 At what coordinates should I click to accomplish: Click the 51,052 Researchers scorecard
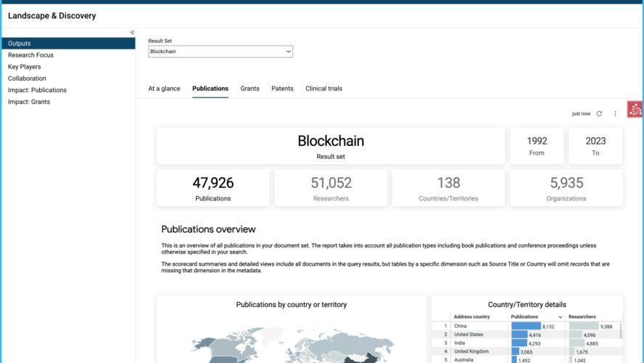click(330, 188)
